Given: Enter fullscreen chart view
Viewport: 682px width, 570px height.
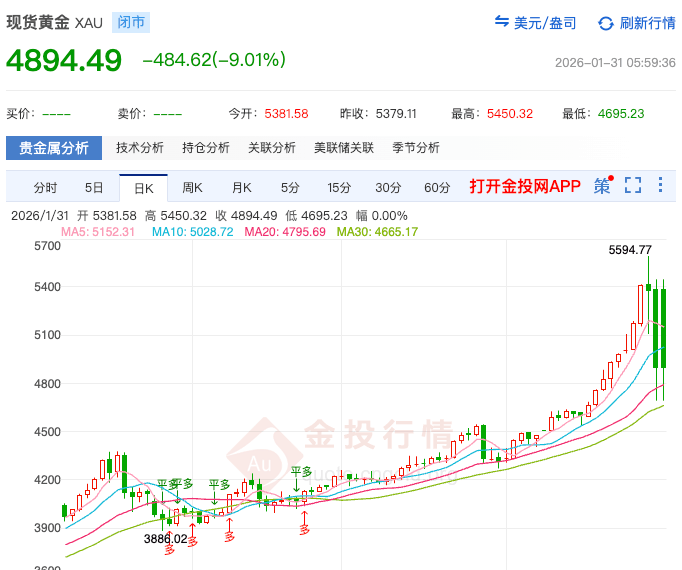Looking at the screenshot, I should point(632,186).
